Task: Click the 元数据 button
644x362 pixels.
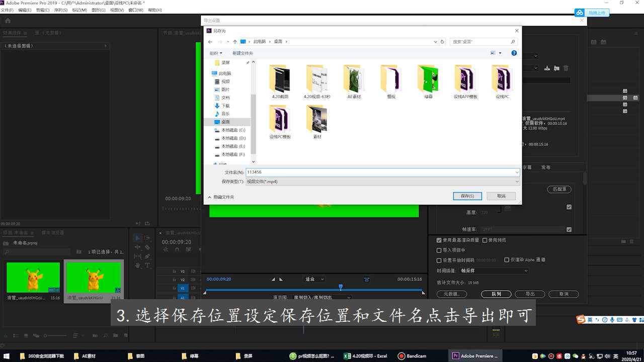Action: (452, 294)
